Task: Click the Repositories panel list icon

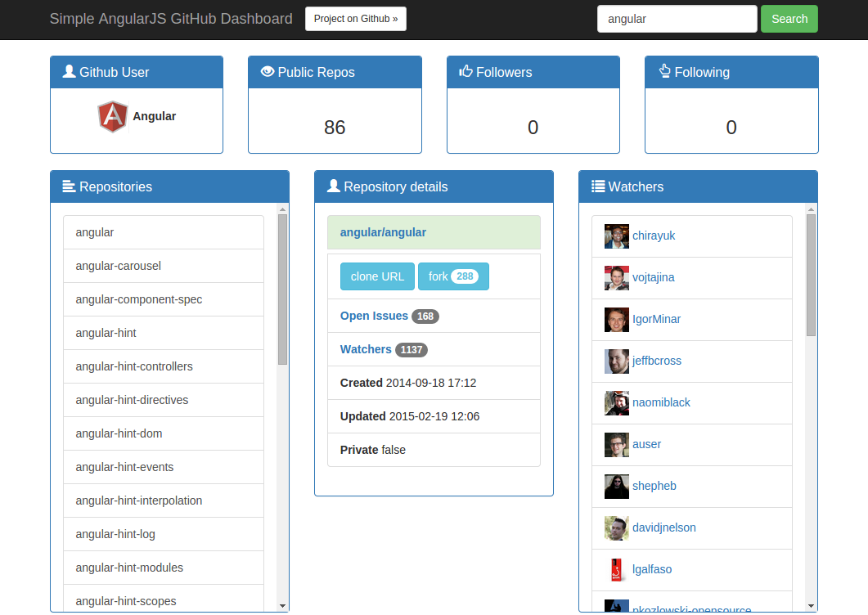Action: 69,186
